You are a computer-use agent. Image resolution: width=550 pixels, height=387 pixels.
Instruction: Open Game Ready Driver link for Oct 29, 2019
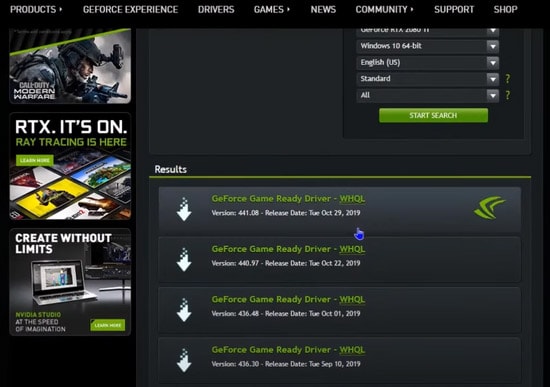(x=288, y=199)
